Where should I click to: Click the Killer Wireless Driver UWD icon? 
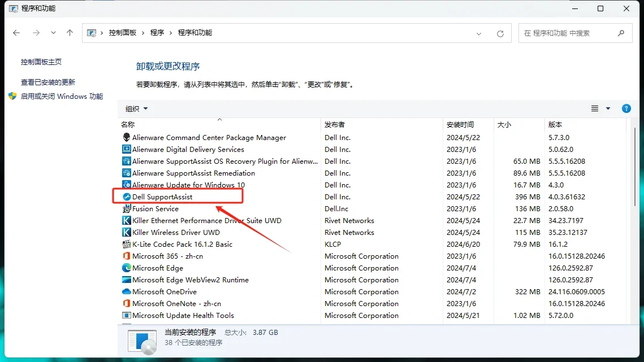click(x=127, y=232)
